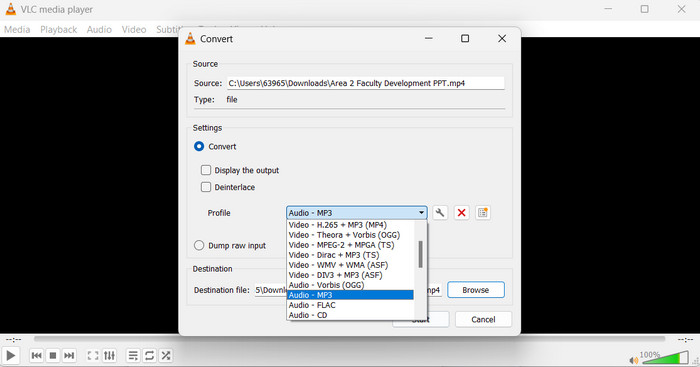The image size is (700, 367).
Task: Click the playback seek bar
Action: (x=349, y=339)
